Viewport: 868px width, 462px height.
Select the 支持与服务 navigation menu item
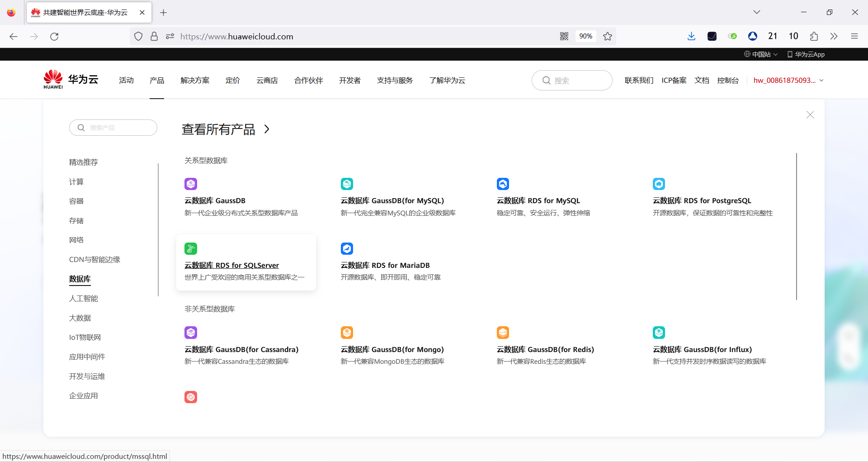pos(394,80)
